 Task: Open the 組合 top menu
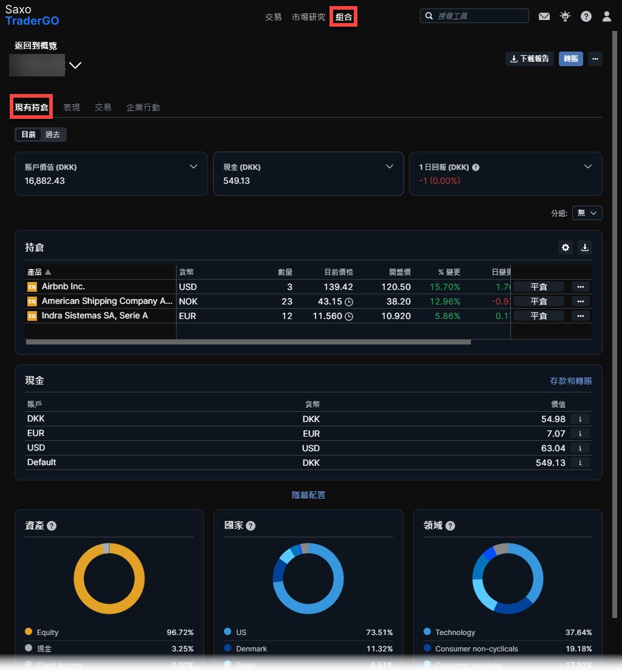[x=343, y=17]
